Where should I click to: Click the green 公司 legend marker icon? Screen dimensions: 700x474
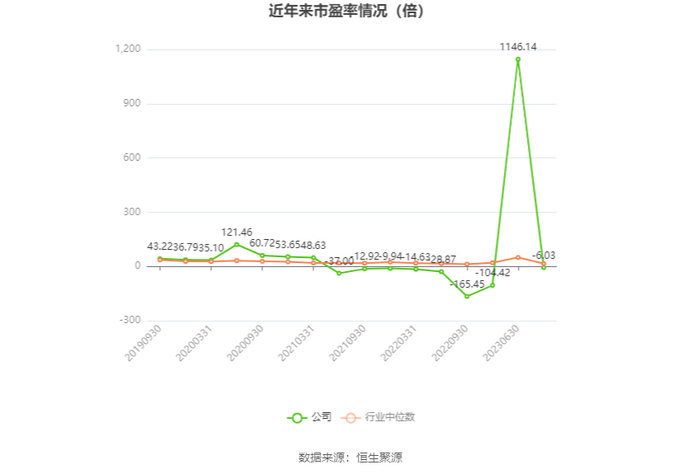pos(297,417)
